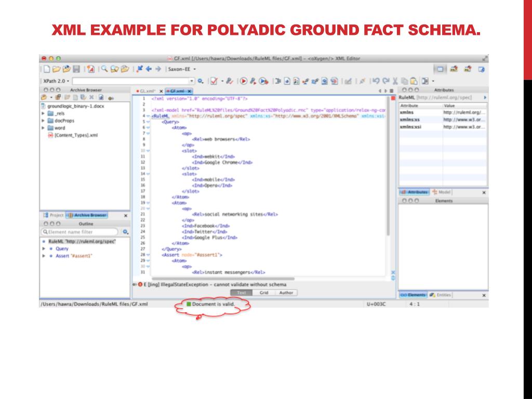Expand the docProps folder
Viewport: 532px width, 399px height.
tap(43, 121)
